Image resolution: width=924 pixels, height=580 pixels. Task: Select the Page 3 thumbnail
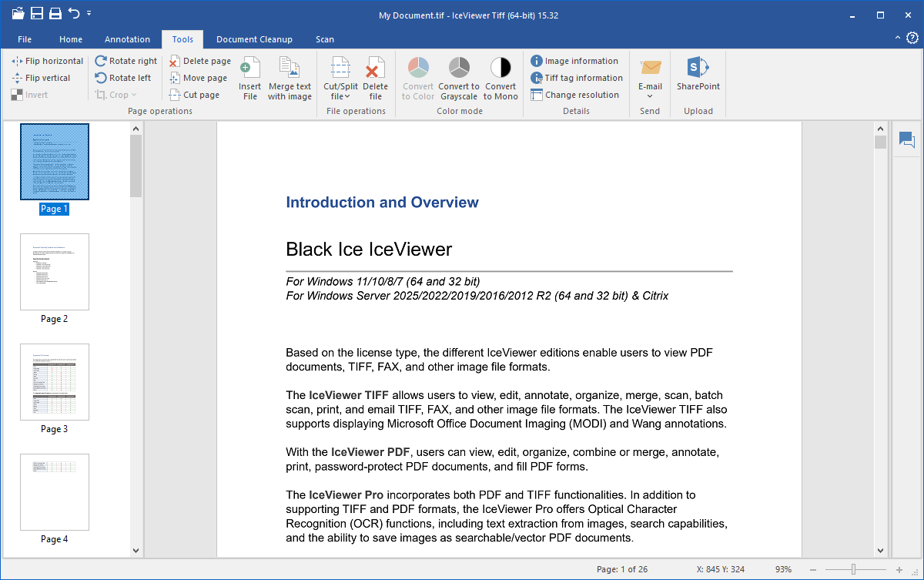55,382
